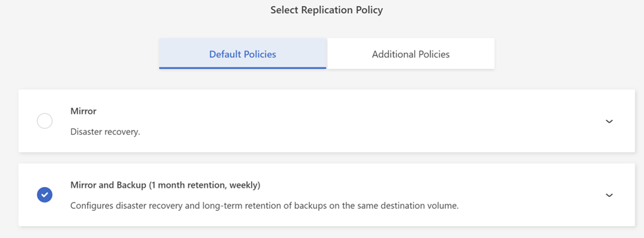Expand the Mirror and Backup policy chevron

[x=610, y=195]
